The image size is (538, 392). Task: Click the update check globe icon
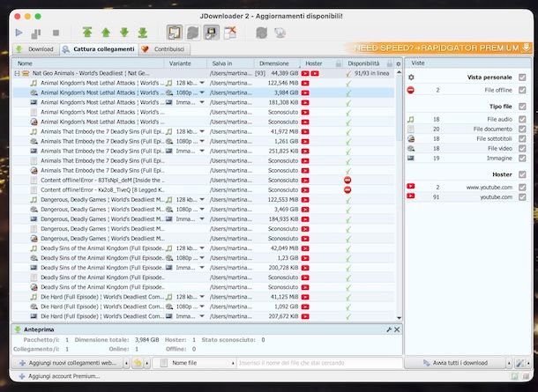(x=280, y=33)
